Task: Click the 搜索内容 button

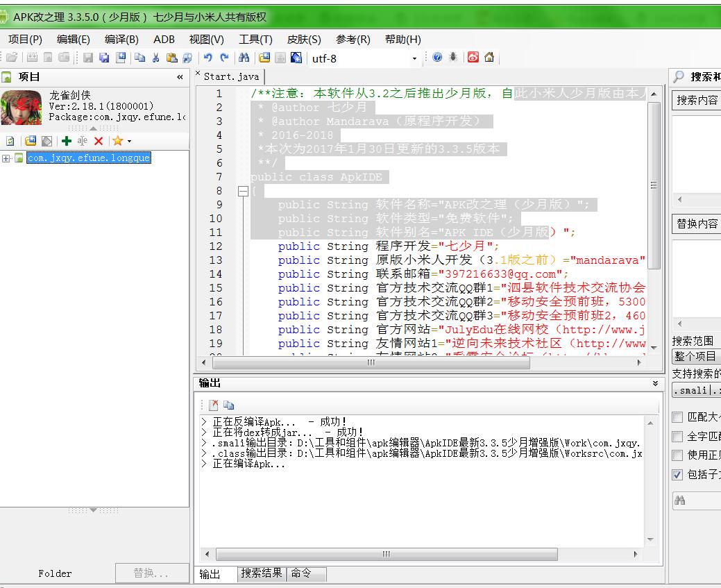Action: [x=697, y=101]
